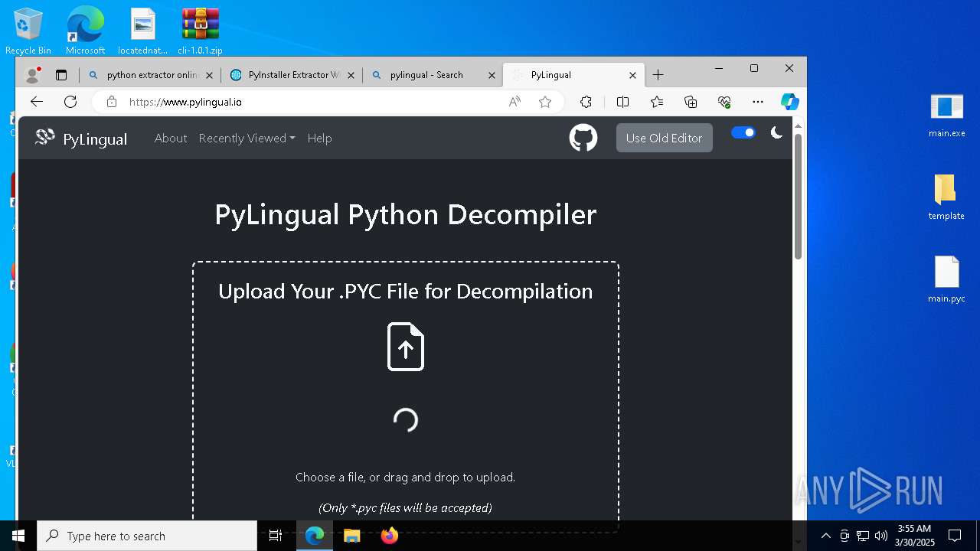
Task: Close the PyInstaller Extractor tab
Action: [351, 75]
